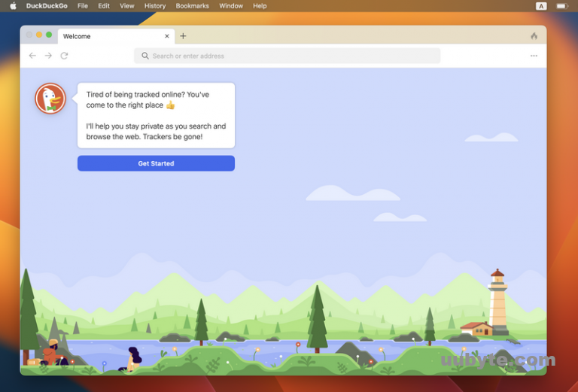Open the View menu
The image size is (578, 392).
126,6
